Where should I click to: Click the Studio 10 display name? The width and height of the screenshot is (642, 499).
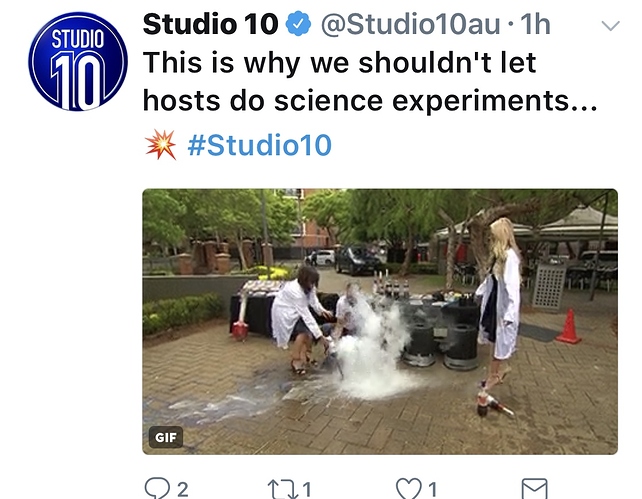[210, 24]
